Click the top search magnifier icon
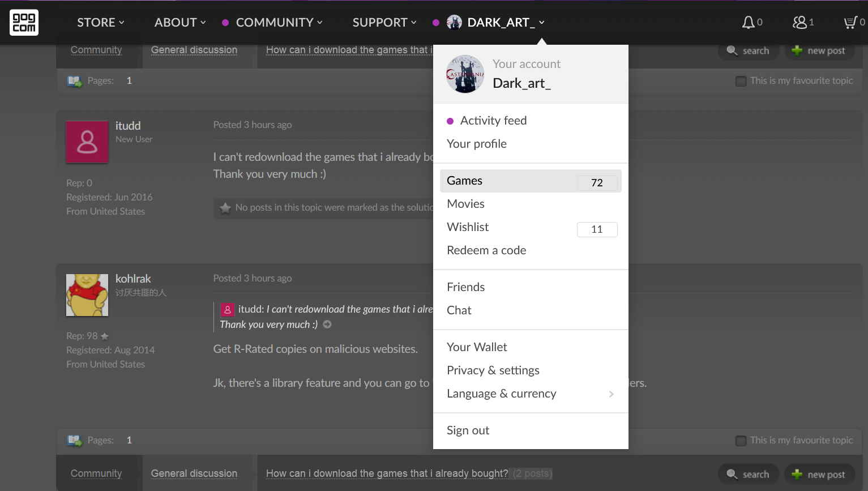The image size is (868, 491). click(732, 50)
